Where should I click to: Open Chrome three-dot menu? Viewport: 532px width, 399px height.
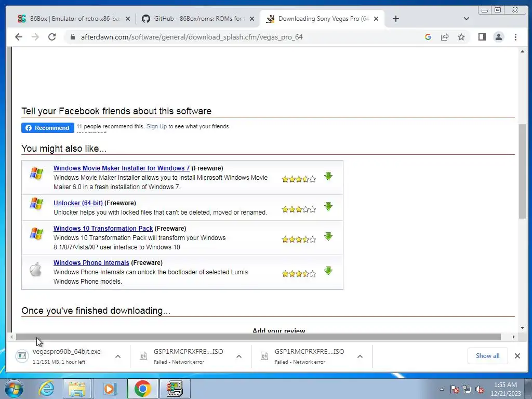coord(515,37)
